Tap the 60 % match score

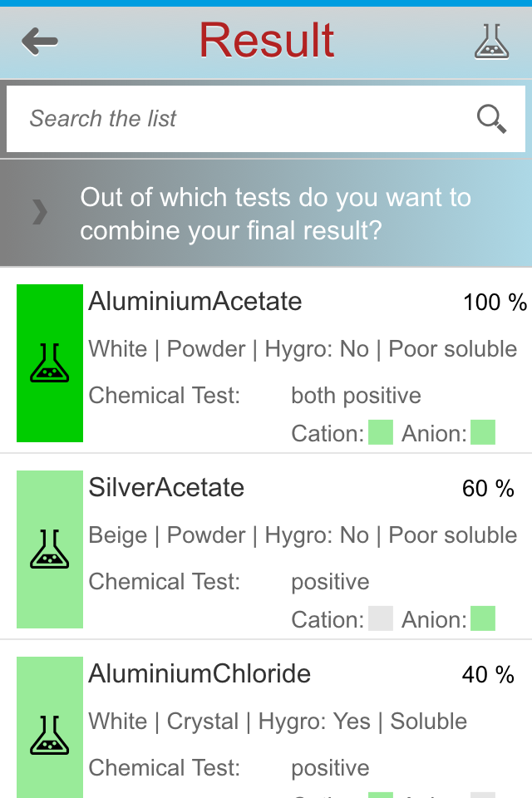[488, 489]
